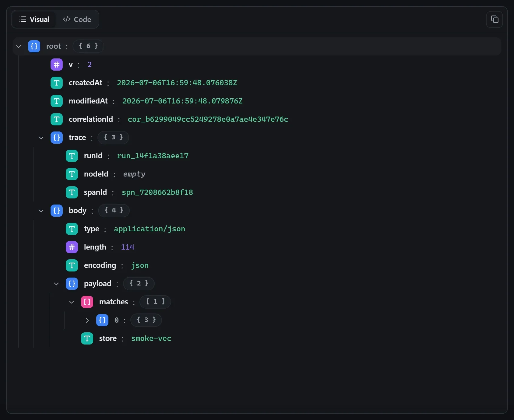Image resolution: width=514 pixels, height=420 pixels.
Task: Click the root count badge { 6 }
Action: (88, 46)
